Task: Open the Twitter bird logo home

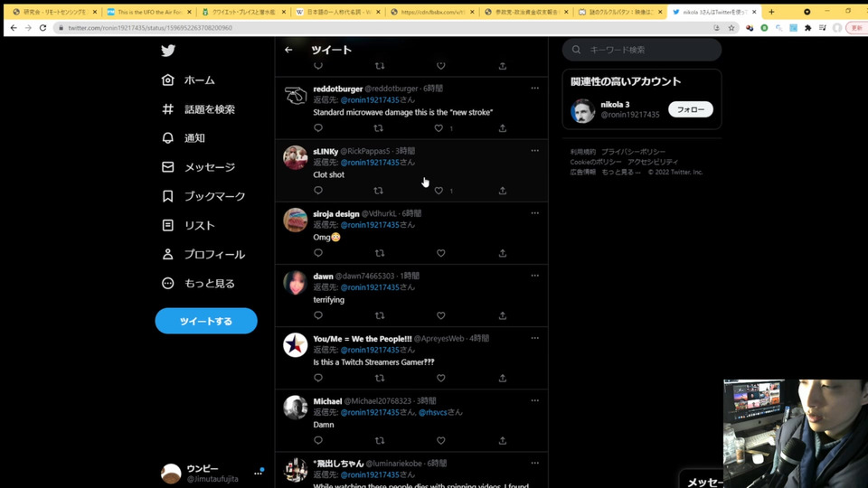Action: click(x=168, y=51)
